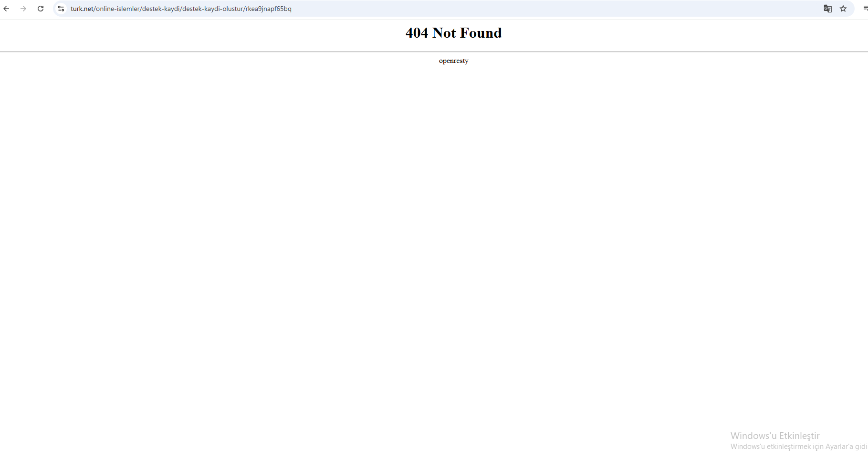Image resolution: width=868 pixels, height=468 pixels.
Task: Bookmark this page with the star icon
Action: (x=843, y=9)
